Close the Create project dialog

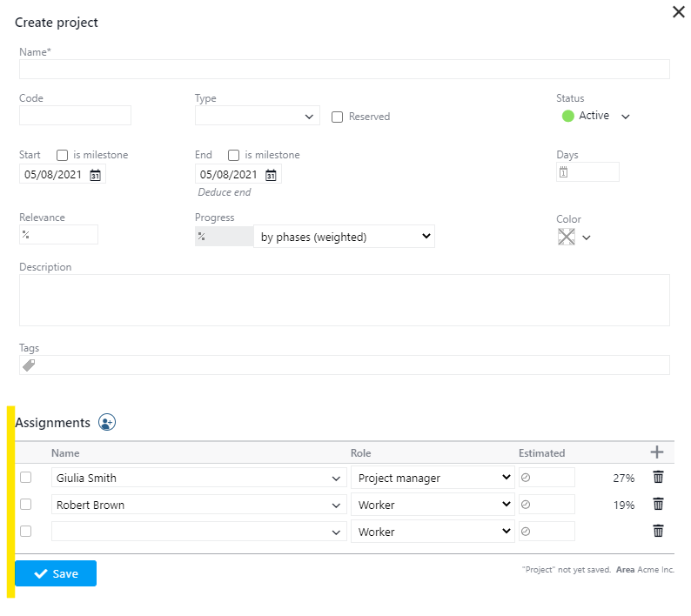point(679,12)
